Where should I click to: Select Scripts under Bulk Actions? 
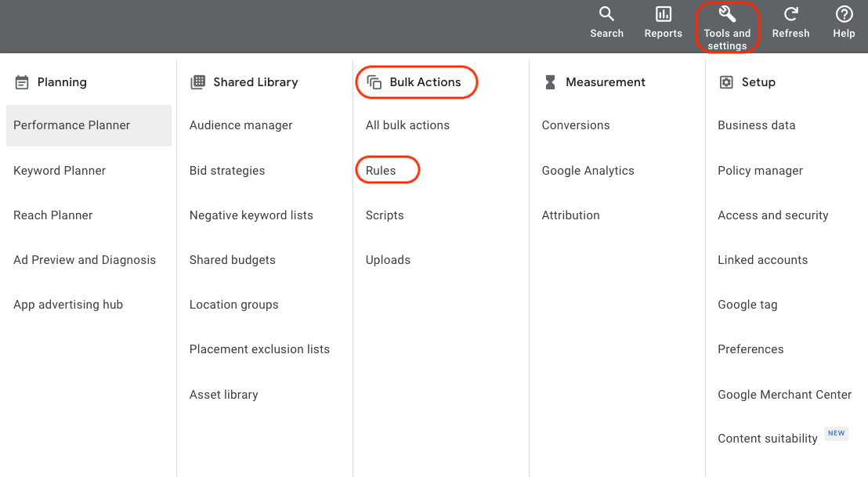click(x=385, y=215)
